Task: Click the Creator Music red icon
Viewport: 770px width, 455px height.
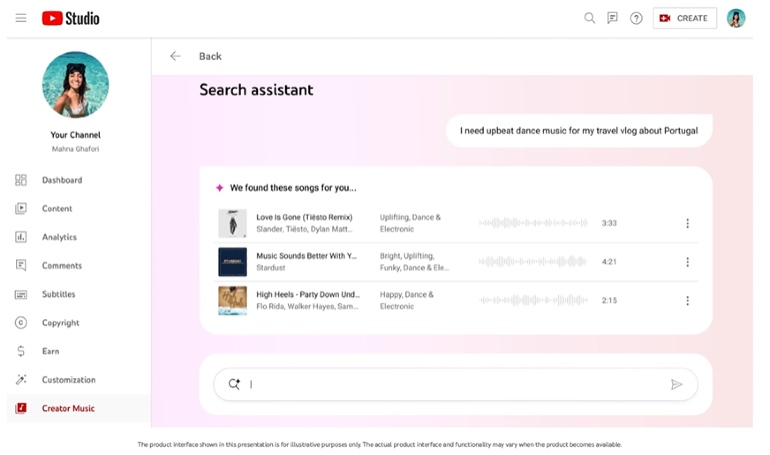Action: click(x=21, y=408)
